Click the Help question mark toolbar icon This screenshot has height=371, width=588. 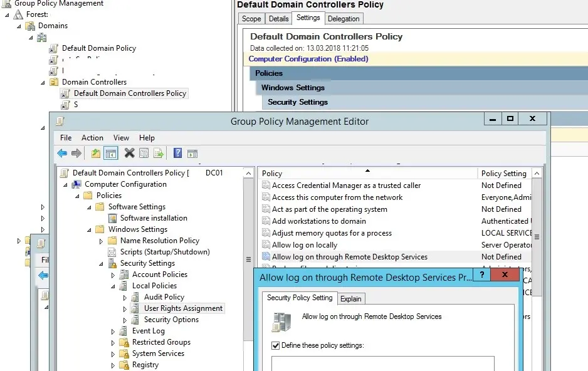pyautogui.click(x=178, y=153)
